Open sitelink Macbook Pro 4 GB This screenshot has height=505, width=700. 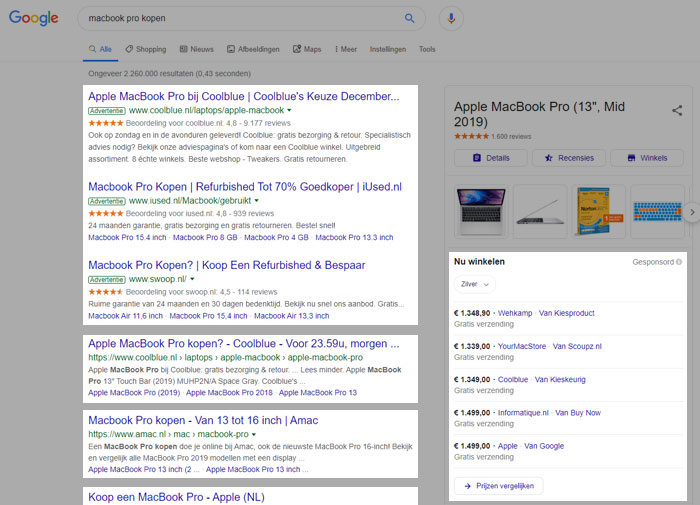(276, 238)
